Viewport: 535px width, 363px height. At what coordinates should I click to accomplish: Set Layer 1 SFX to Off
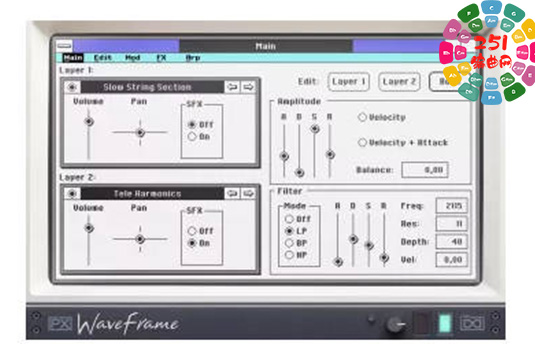pyautogui.click(x=192, y=125)
